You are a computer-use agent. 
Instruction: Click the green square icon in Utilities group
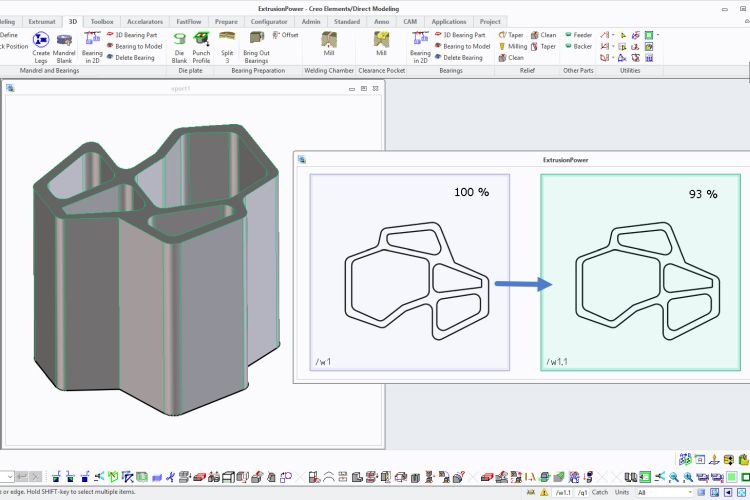coord(649,35)
